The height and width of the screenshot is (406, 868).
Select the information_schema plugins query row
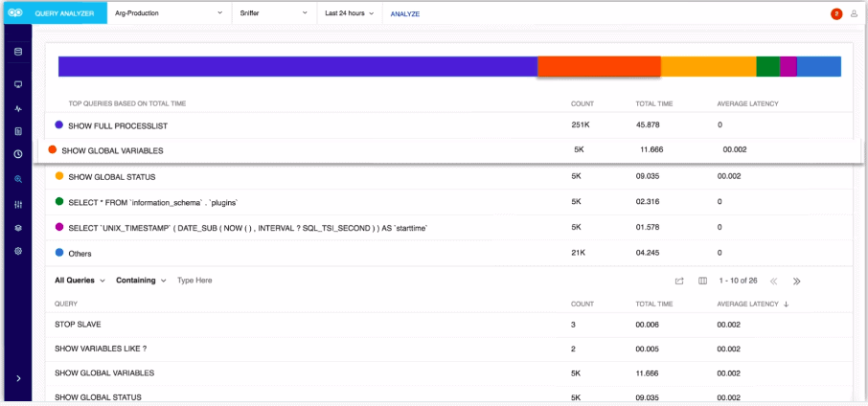449,202
